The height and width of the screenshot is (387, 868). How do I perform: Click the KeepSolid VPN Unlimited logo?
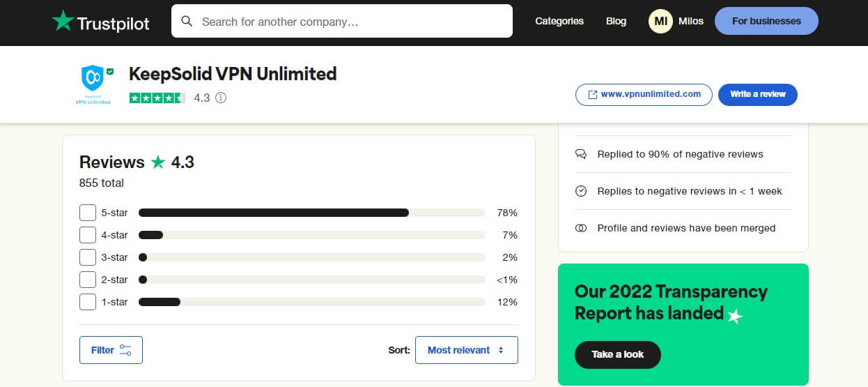coord(93,84)
